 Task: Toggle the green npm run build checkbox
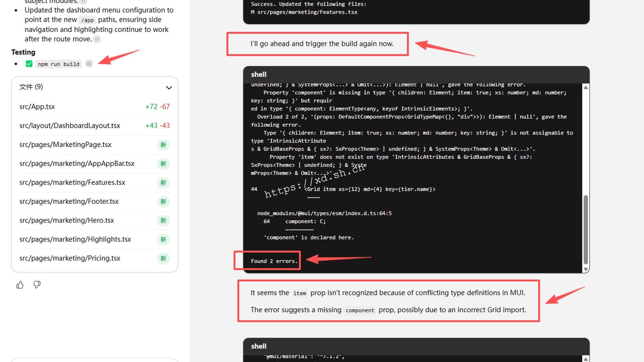29,64
